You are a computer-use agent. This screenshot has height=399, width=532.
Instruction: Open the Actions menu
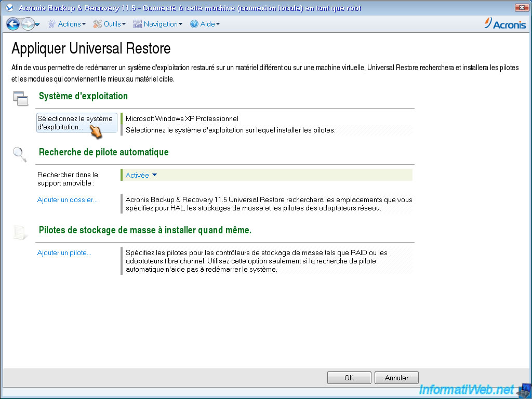point(72,24)
